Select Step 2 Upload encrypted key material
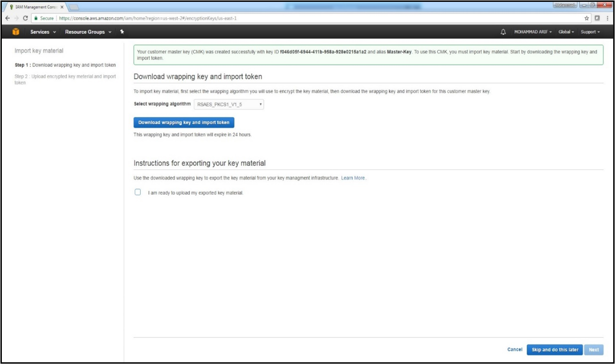The height and width of the screenshot is (364, 615). pos(65,80)
